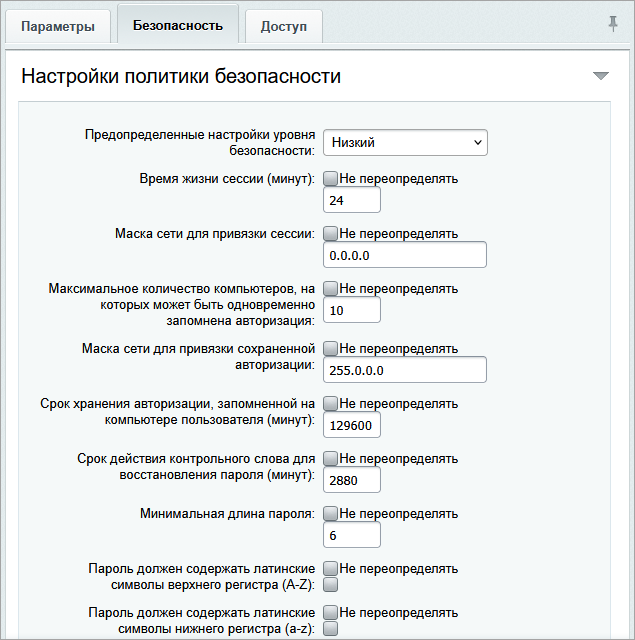Enable 'Не переопределять' for session network mask
This screenshot has height=640, width=635.
pyautogui.click(x=330, y=234)
